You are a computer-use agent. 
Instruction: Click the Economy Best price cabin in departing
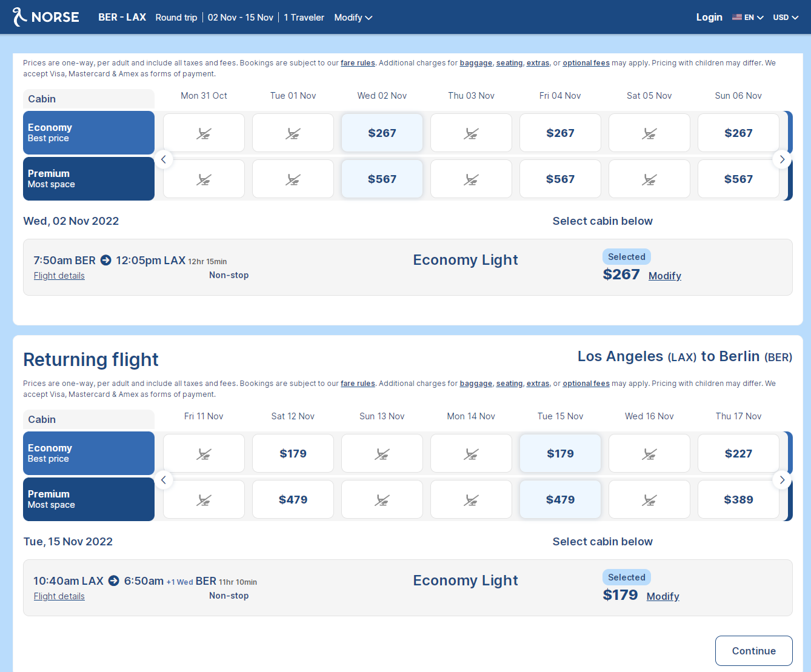click(x=88, y=133)
